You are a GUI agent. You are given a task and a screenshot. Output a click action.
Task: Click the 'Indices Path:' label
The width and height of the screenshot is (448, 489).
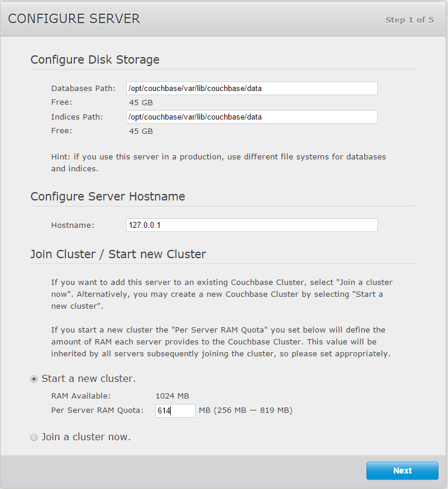[77, 117]
